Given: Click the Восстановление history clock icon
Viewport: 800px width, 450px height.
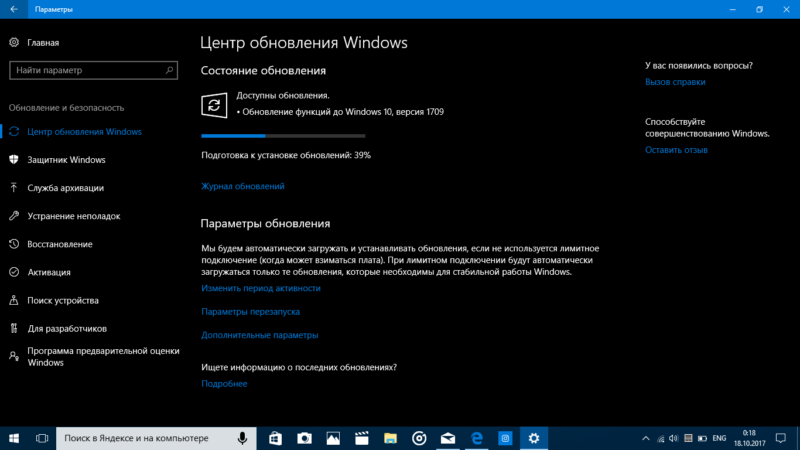Looking at the screenshot, I should tap(14, 244).
